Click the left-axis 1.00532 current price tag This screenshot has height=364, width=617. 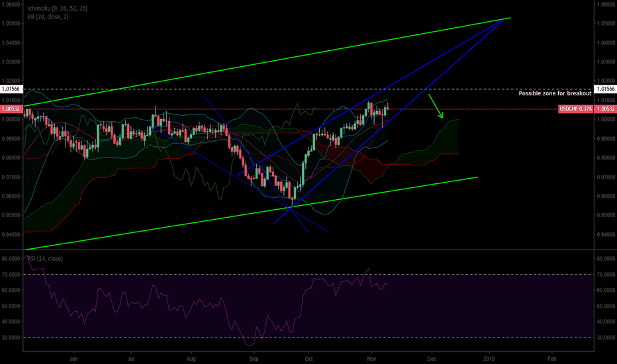click(11, 109)
